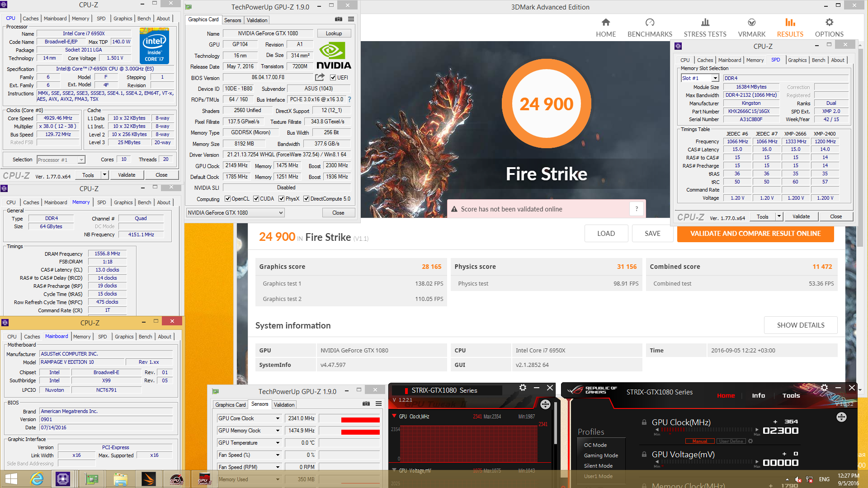Click the GPU-Z screenshot camera icon
This screenshot has width=868, height=488.
coord(338,19)
